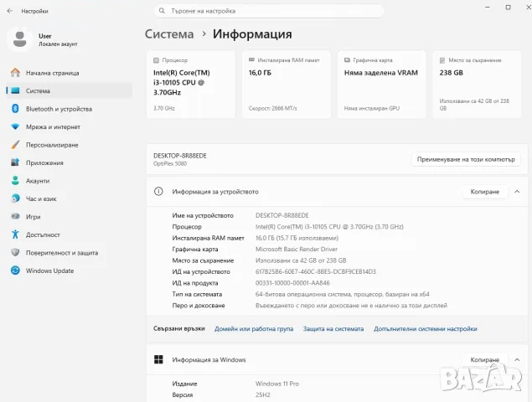Click the search magnifier icon
The width and height of the screenshot is (532, 402).
point(163,11)
